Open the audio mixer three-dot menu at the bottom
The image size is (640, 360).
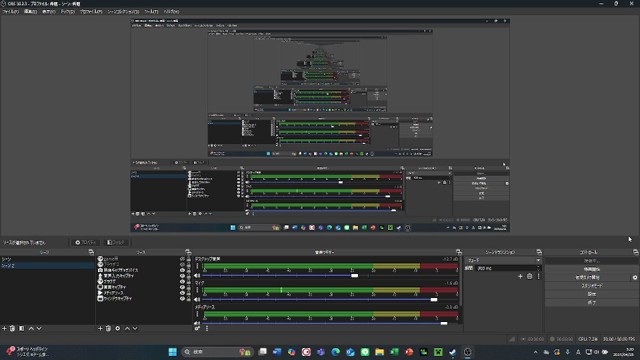pos(207,328)
